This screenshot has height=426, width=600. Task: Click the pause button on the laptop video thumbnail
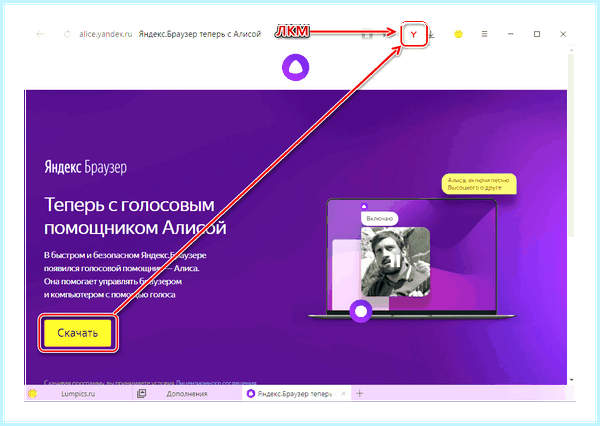[396, 261]
